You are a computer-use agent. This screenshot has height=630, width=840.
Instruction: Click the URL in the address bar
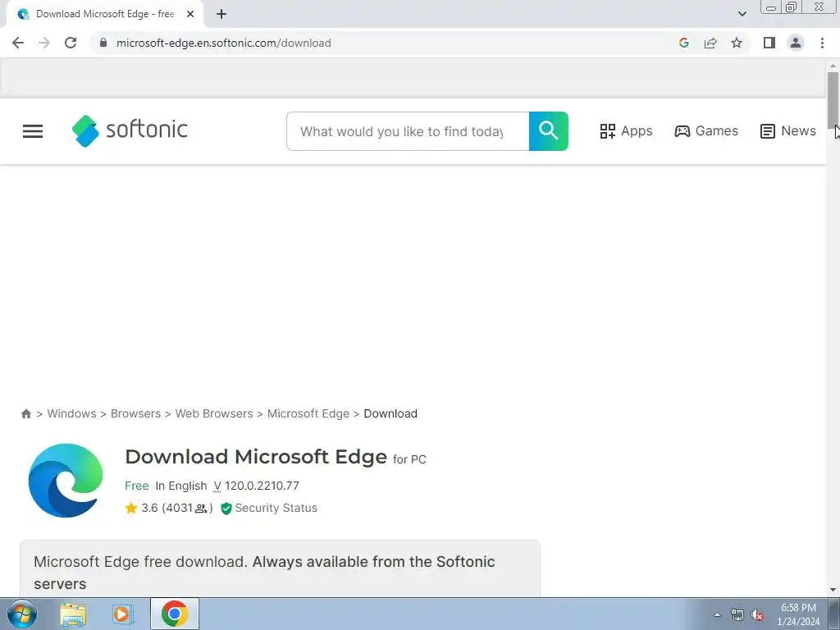coord(223,43)
